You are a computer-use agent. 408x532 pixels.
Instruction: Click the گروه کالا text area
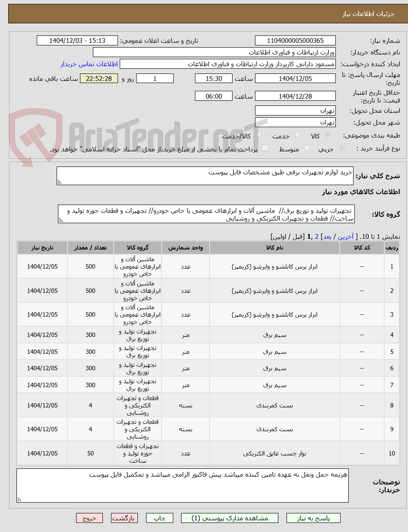(x=207, y=214)
